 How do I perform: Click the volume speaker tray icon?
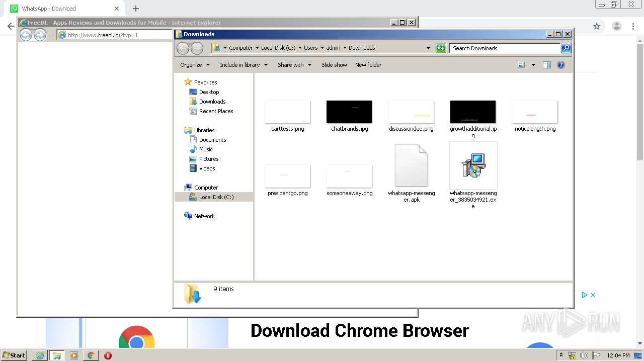pos(584,355)
